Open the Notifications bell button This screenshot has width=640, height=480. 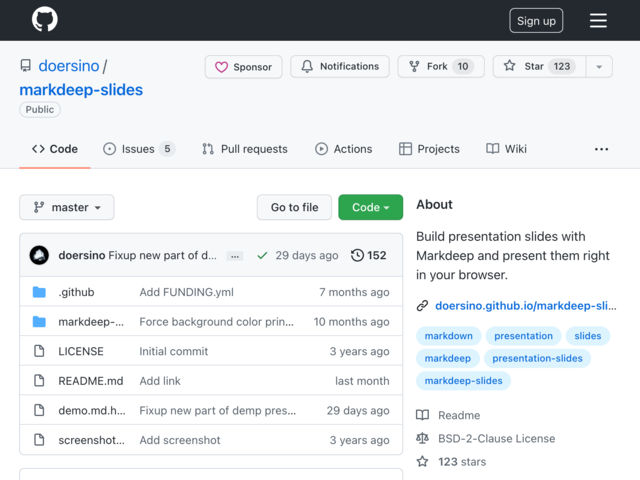(x=340, y=66)
